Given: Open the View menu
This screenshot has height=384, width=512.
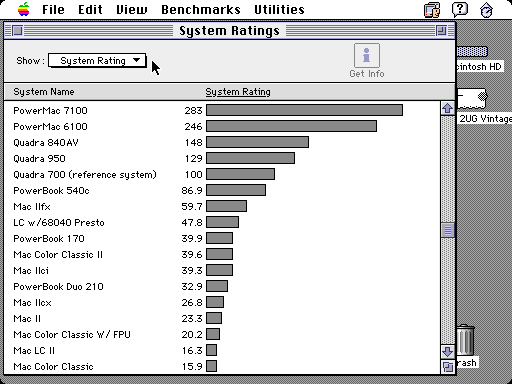Looking at the screenshot, I should pyautogui.click(x=131, y=9).
